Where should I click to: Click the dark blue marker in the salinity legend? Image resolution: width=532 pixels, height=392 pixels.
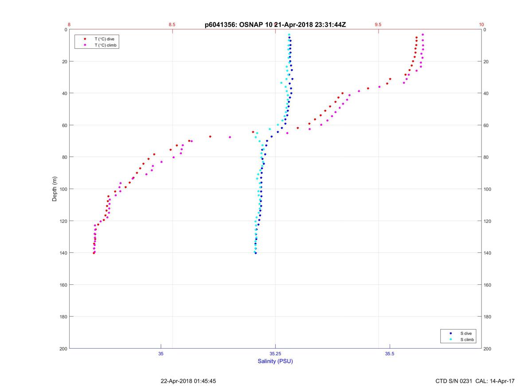point(450,333)
